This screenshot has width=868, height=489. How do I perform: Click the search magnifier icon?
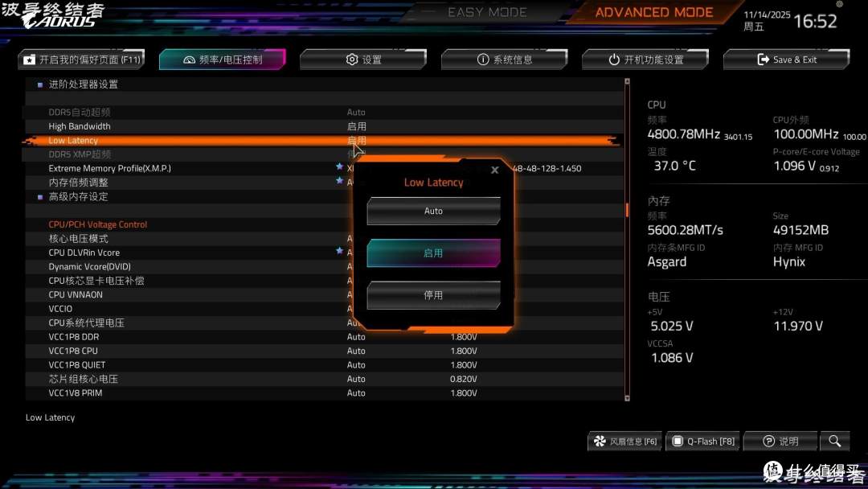click(835, 442)
